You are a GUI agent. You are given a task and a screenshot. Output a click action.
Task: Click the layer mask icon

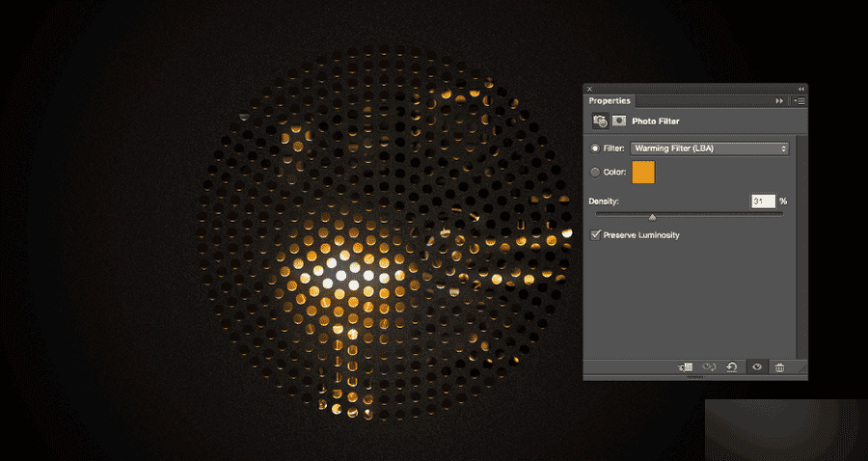point(618,121)
